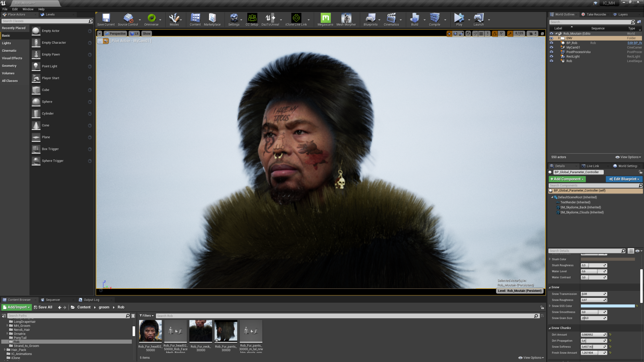Collapse the Snow section in Details
The width and height of the screenshot is (644, 362).
(x=550, y=287)
